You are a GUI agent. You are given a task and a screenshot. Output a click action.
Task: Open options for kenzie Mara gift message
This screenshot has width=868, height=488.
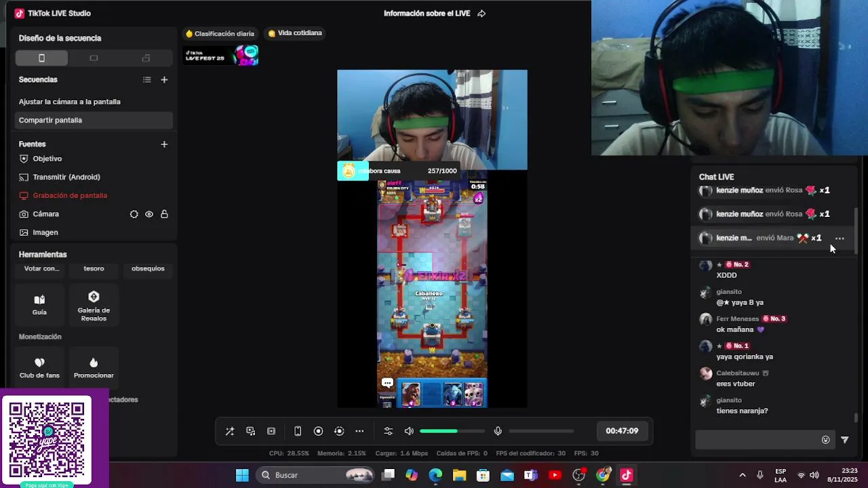[840, 239]
